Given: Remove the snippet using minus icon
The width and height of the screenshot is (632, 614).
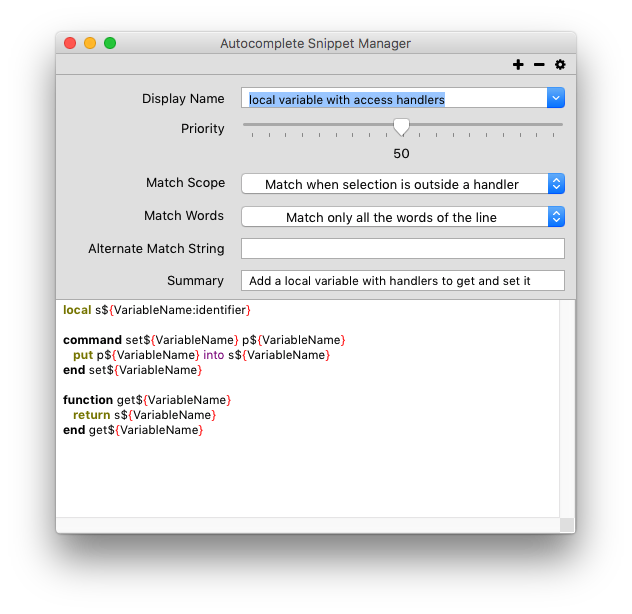Looking at the screenshot, I should point(539,65).
